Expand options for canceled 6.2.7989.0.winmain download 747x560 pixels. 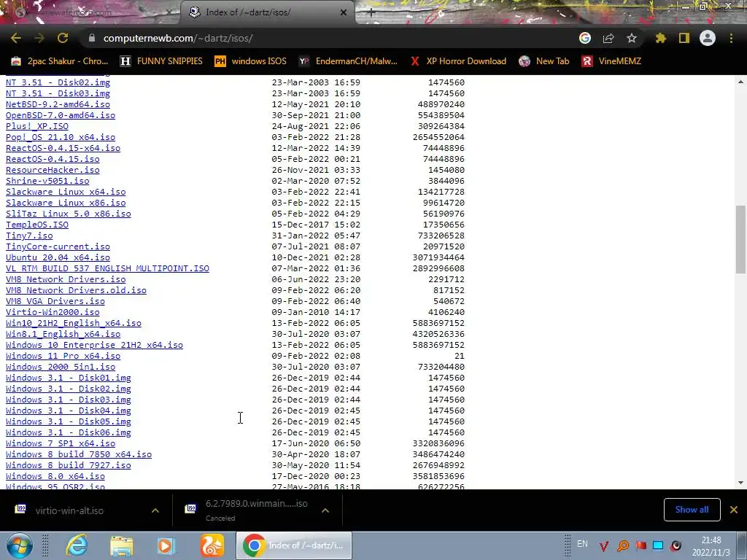coord(325,510)
